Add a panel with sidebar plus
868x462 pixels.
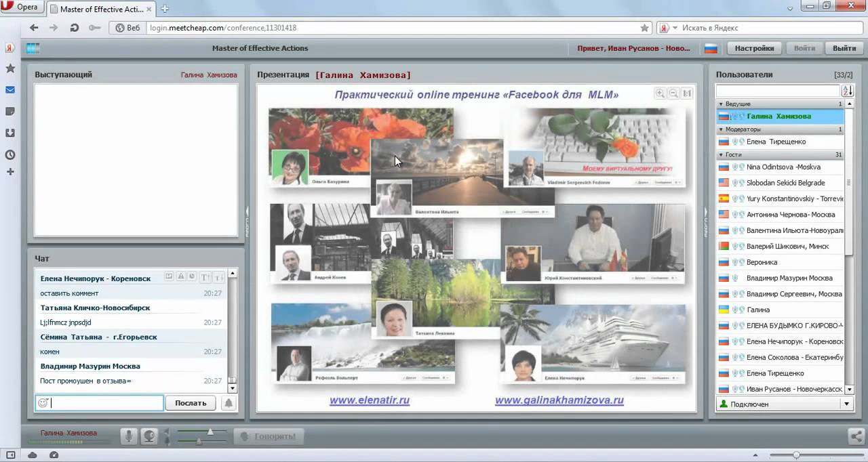pos(10,171)
